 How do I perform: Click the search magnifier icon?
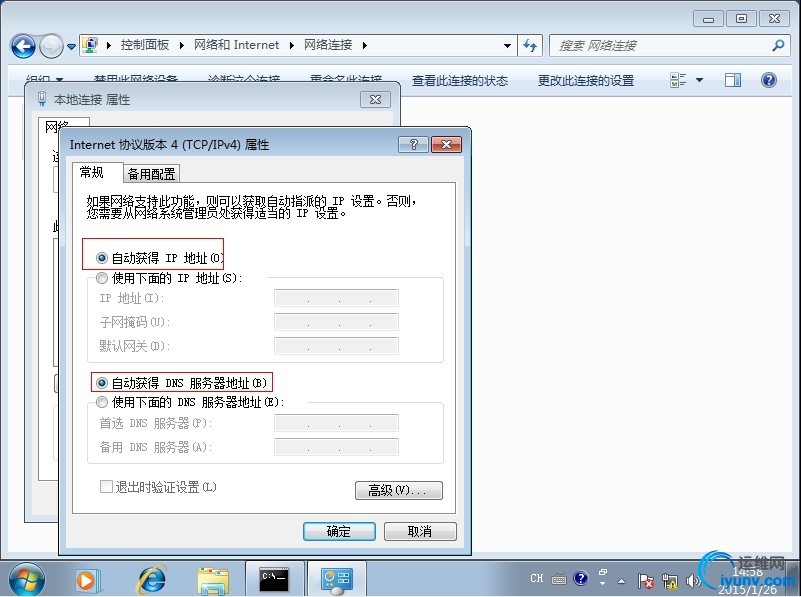778,45
